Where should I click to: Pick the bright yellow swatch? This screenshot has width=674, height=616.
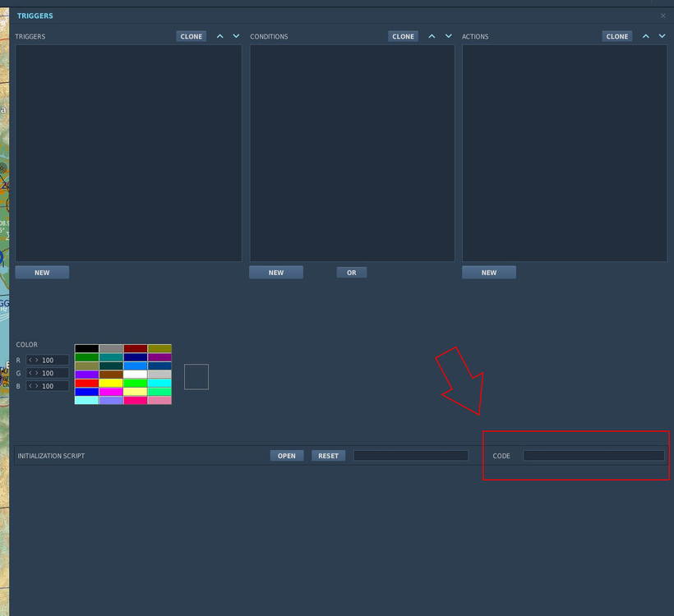[x=111, y=384]
